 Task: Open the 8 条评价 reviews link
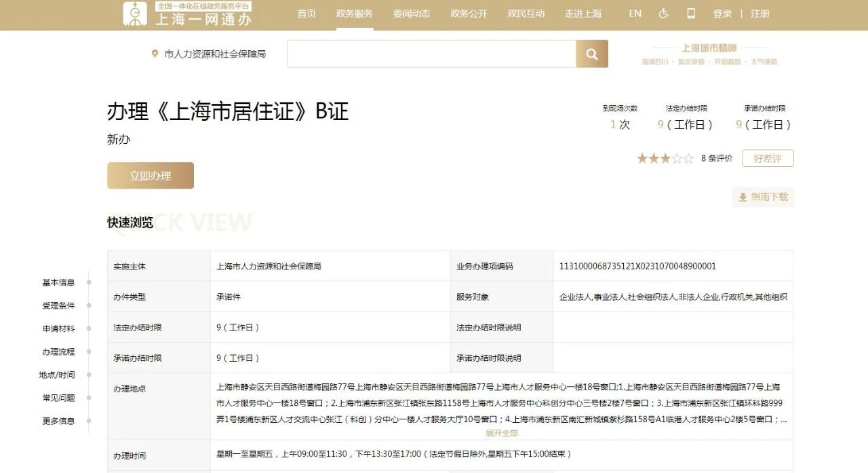(717, 158)
